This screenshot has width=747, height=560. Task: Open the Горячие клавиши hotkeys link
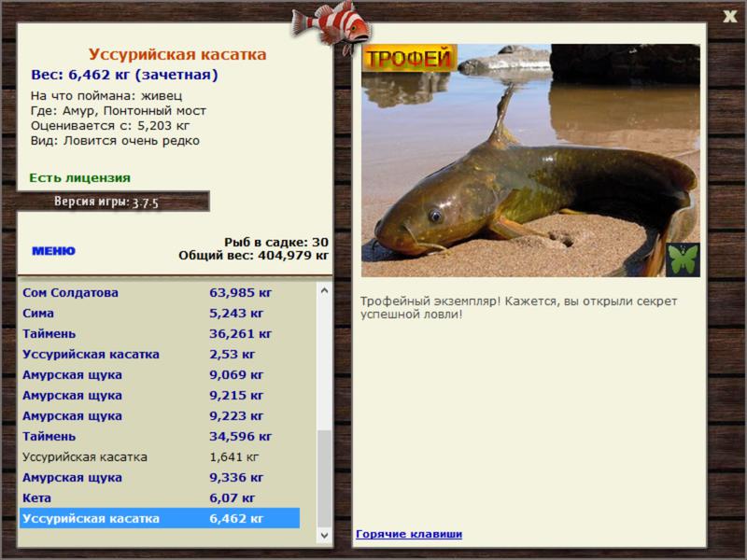coord(409,534)
